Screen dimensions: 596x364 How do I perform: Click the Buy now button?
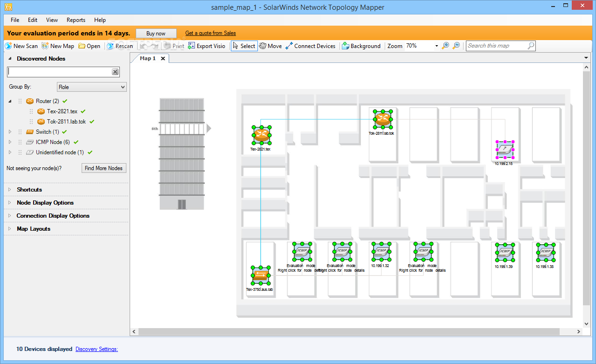156,34
